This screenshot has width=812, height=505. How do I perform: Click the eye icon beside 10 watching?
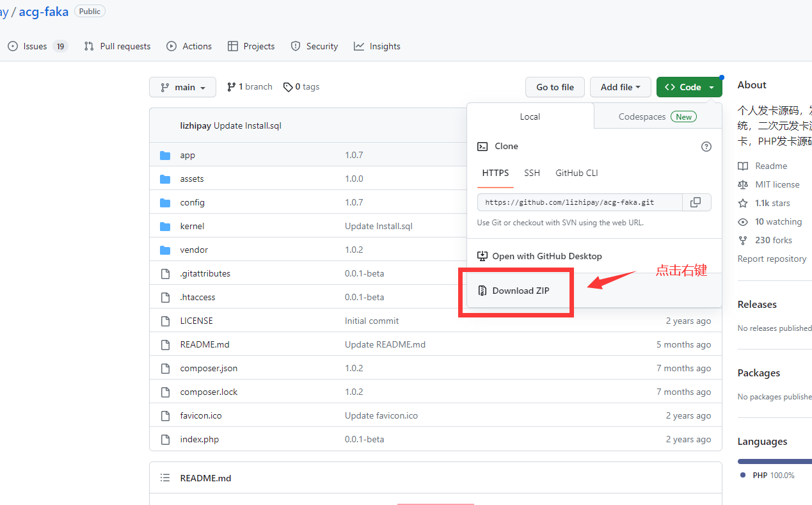point(743,221)
